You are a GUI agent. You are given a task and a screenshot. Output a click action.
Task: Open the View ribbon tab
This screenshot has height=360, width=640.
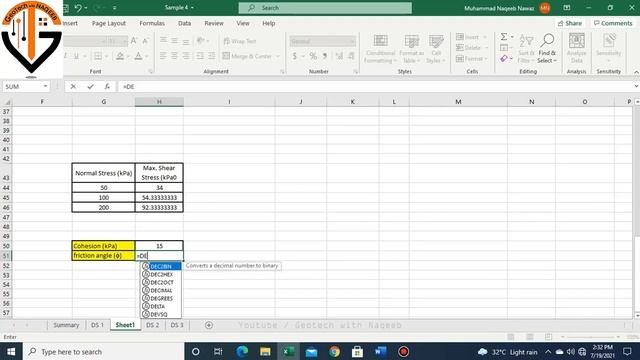[243, 23]
